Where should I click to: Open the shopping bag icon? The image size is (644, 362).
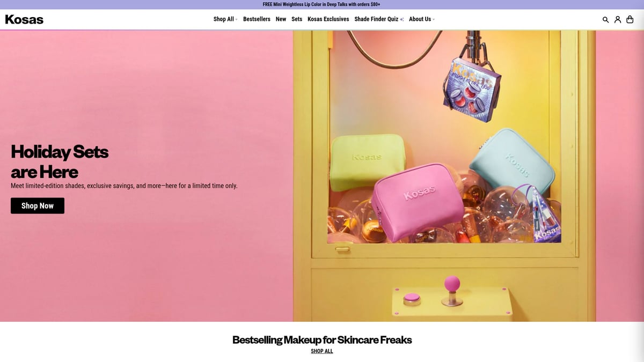(630, 19)
